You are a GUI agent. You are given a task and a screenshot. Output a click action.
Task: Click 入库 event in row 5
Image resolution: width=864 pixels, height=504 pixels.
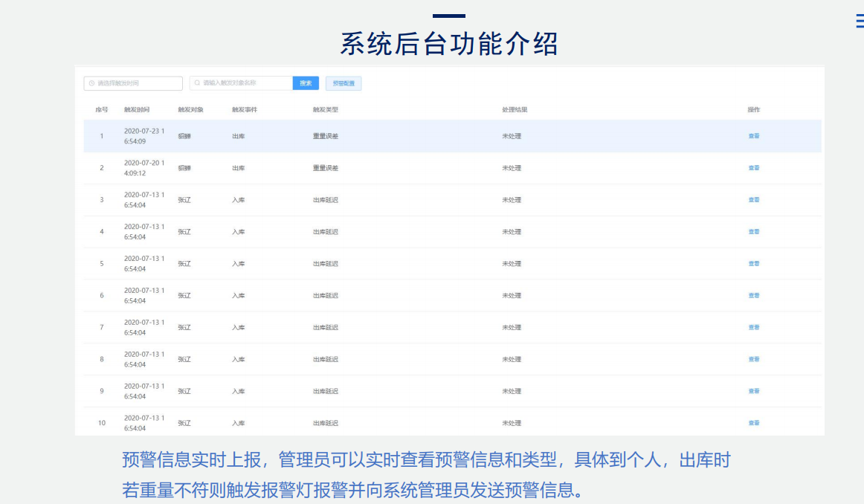[x=239, y=264]
